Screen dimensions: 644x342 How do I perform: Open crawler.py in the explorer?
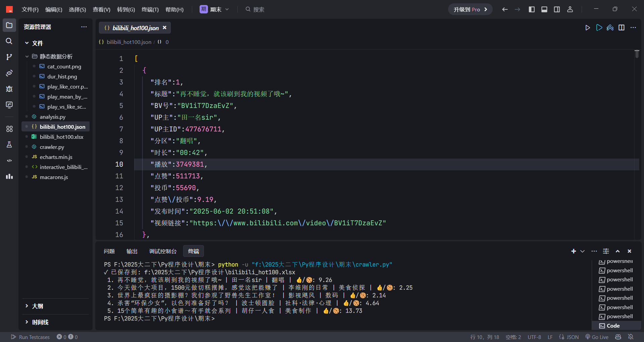point(52,147)
